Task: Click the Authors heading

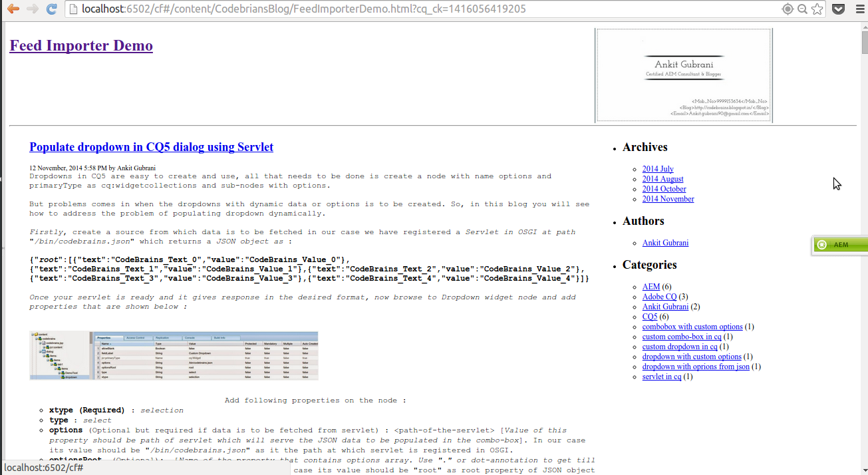Action: click(x=643, y=221)
